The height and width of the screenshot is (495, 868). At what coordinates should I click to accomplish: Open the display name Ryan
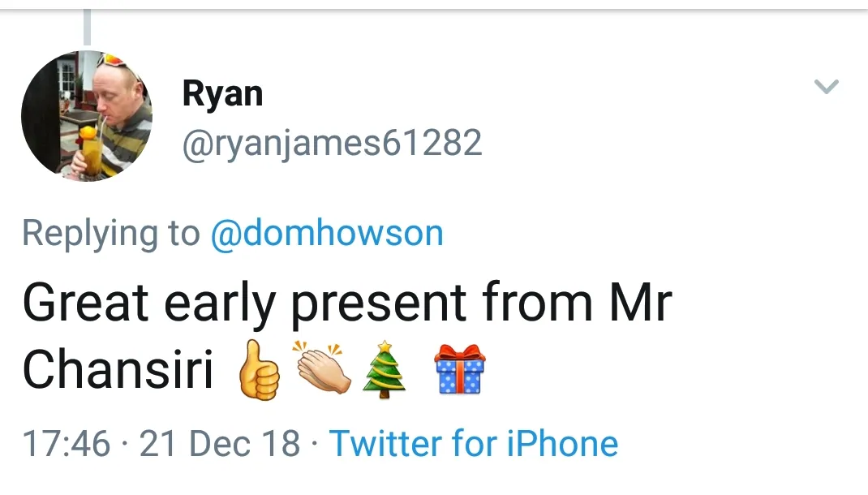click(x=222, y=94)
